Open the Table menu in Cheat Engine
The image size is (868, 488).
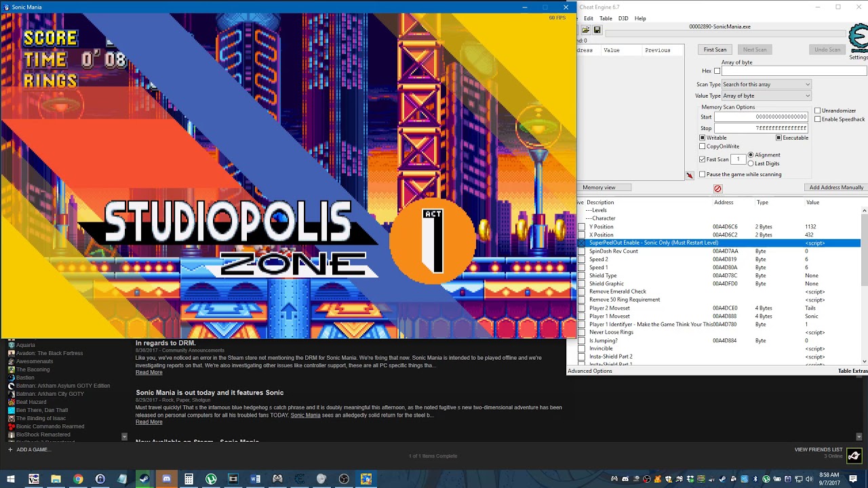coord(606,18)
